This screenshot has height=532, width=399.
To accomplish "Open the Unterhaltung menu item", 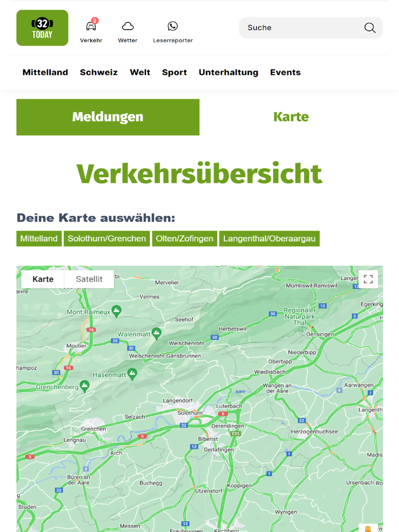I will [229, 72].
